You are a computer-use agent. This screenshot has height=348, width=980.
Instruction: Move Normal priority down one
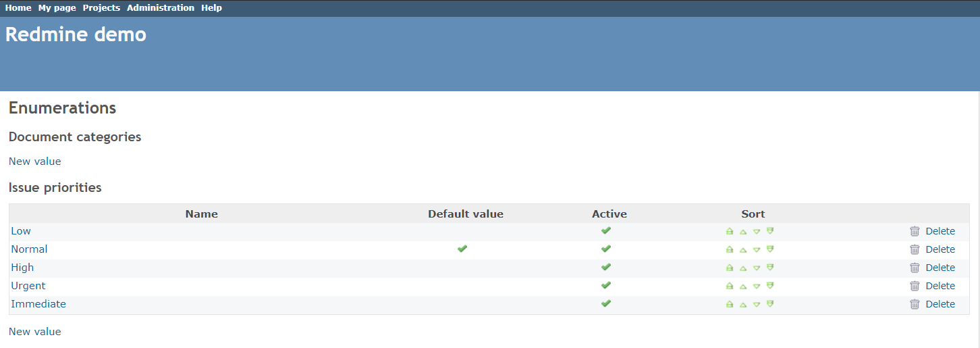coord(757,249)
